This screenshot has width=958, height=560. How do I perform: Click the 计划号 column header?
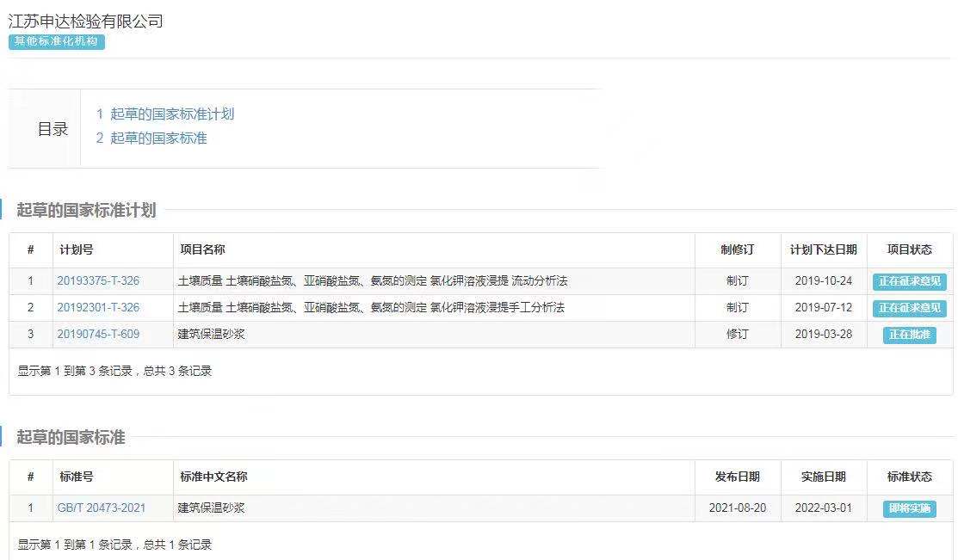point(77,250)
